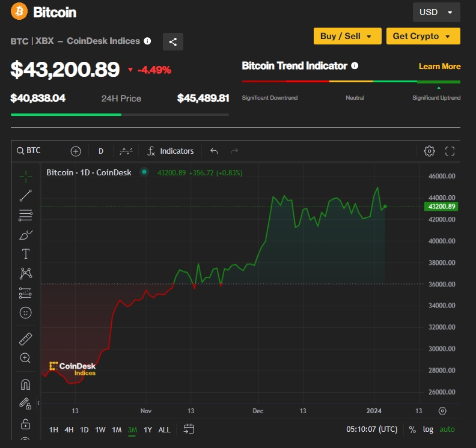Toggle percentage scale

[x=412, y=429]
